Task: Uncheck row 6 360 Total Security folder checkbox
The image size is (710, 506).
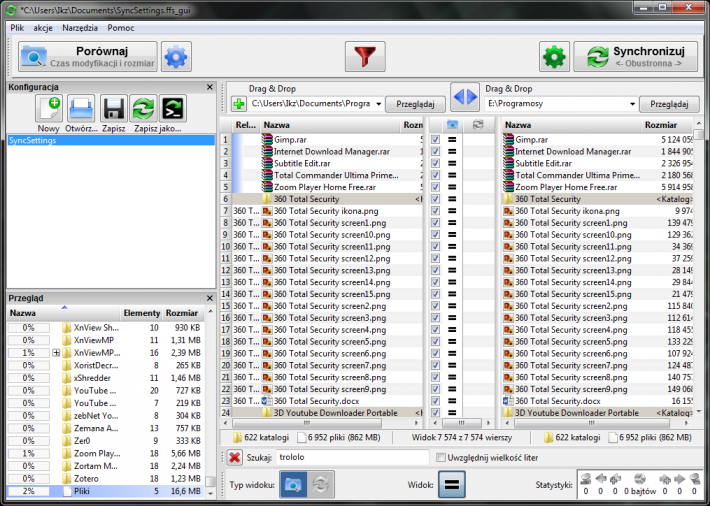Action: pos(435,199)
